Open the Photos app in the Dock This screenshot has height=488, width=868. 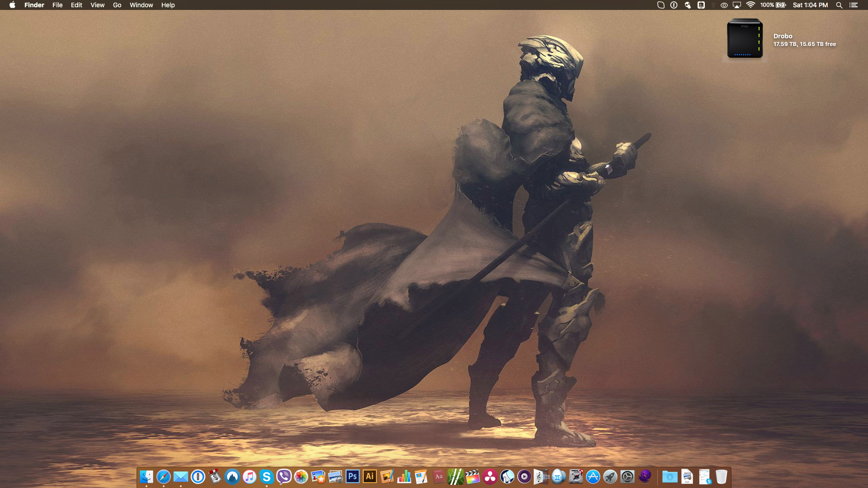301,476
